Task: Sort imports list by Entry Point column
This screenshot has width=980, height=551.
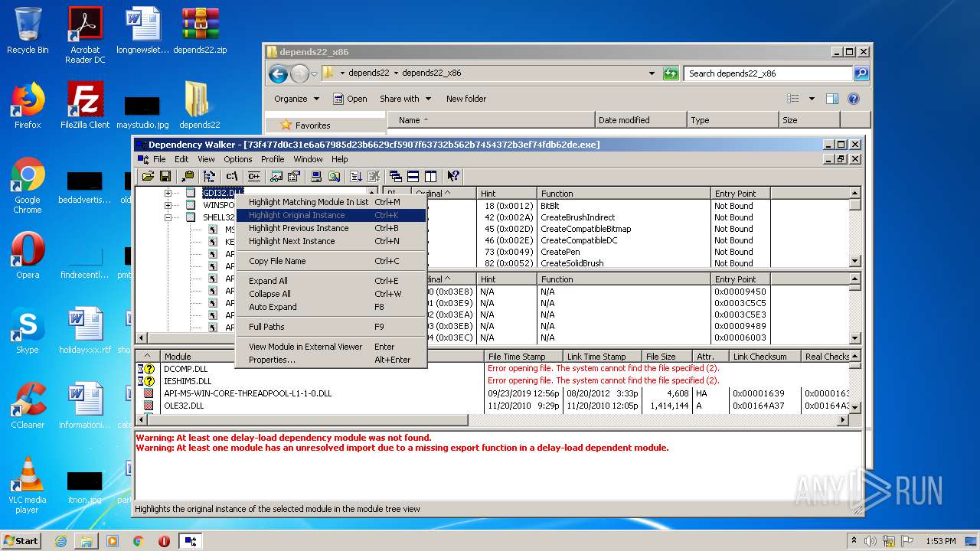Action: point(740,194)
